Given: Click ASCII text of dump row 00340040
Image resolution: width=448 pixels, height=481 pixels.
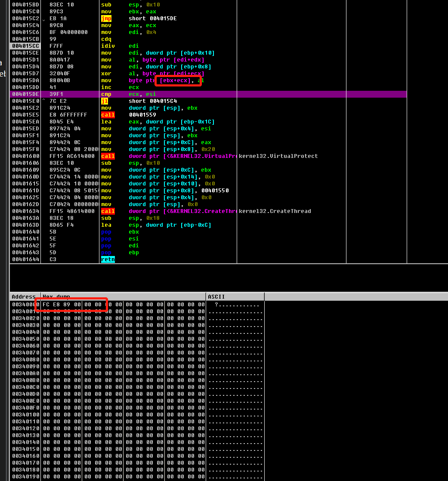Looking at the screenshot, I should click(x=235, y=332).
